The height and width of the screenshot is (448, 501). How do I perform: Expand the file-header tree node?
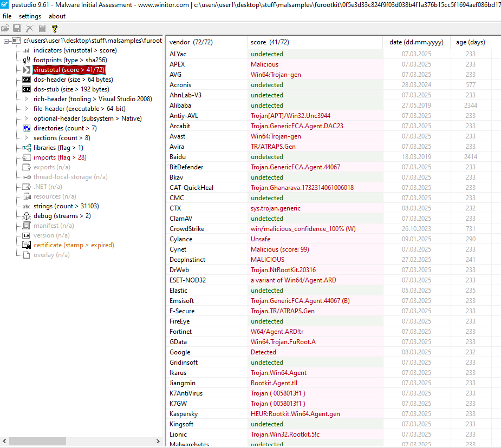(26, 109)
